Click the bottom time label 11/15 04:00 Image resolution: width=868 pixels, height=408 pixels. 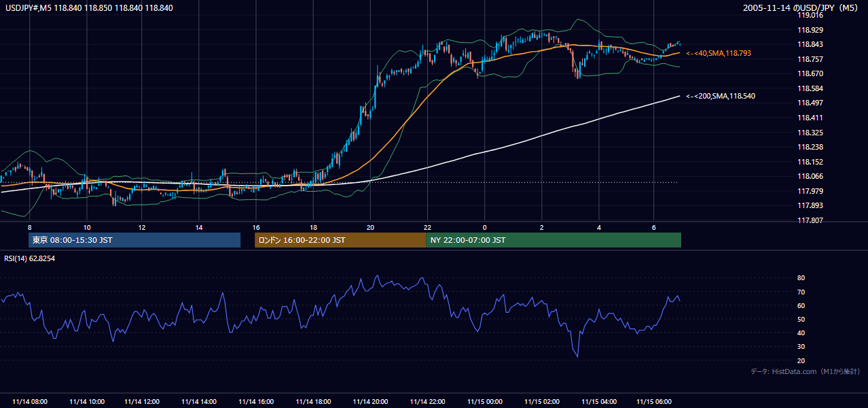pyautogui.click(x=599, y=402)
